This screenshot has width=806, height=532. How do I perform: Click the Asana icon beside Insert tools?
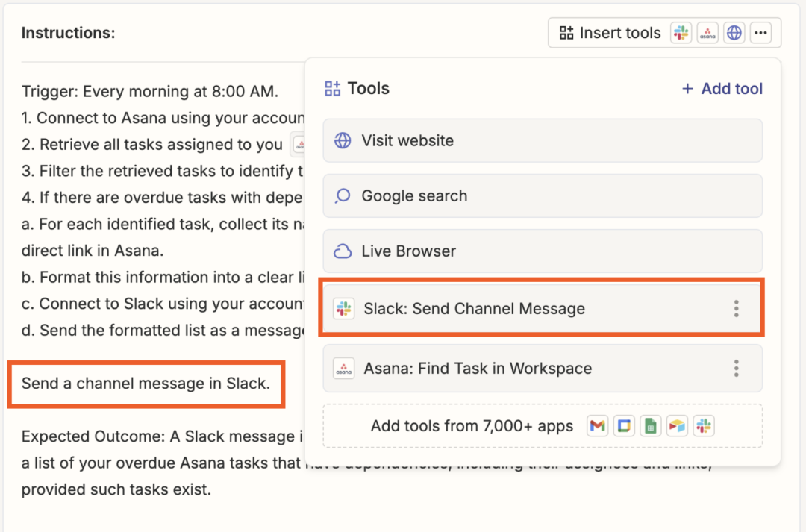pos(707,33)
